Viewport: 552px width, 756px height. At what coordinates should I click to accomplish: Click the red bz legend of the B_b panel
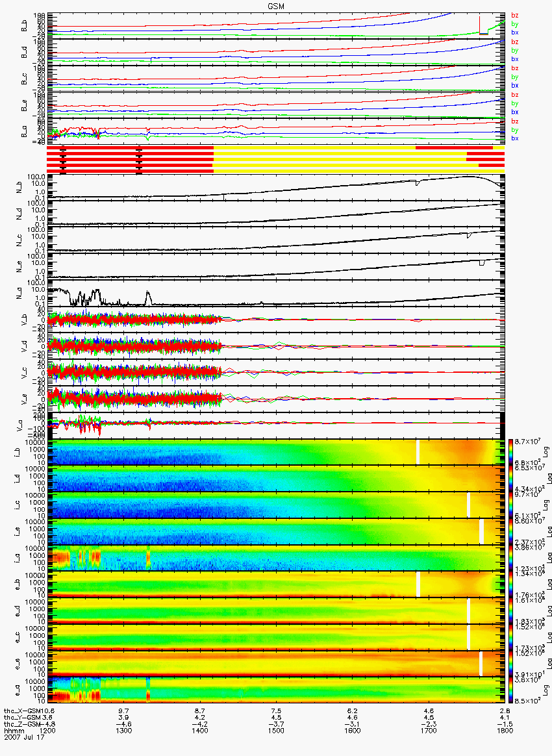(x=515, y=16)
